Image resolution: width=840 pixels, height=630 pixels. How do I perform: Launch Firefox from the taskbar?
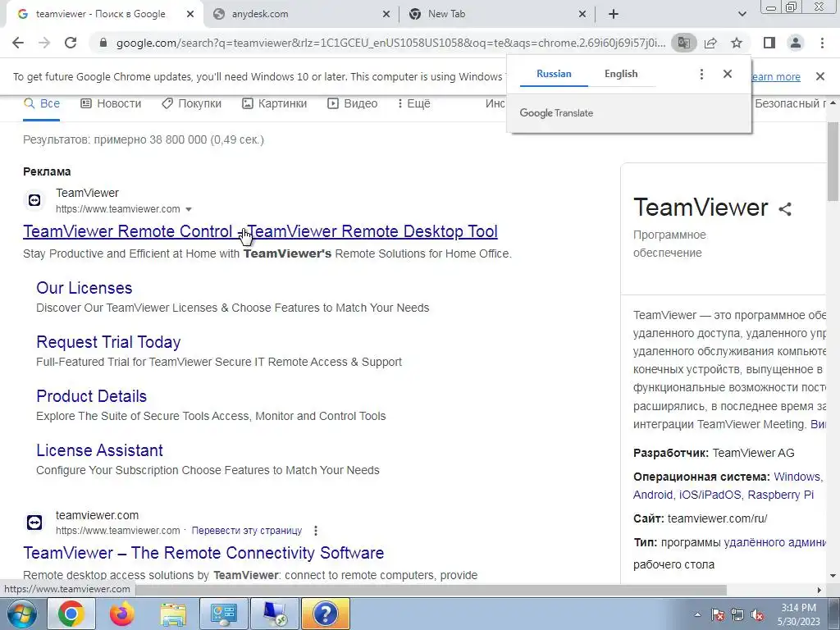[x=122, y=614]
